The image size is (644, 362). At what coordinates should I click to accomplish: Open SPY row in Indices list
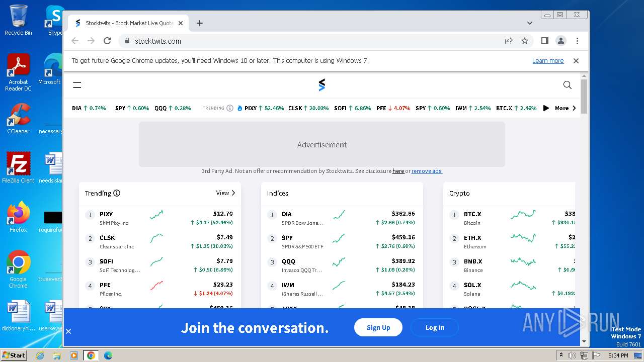pyautogui.click(x=342, y=241)
